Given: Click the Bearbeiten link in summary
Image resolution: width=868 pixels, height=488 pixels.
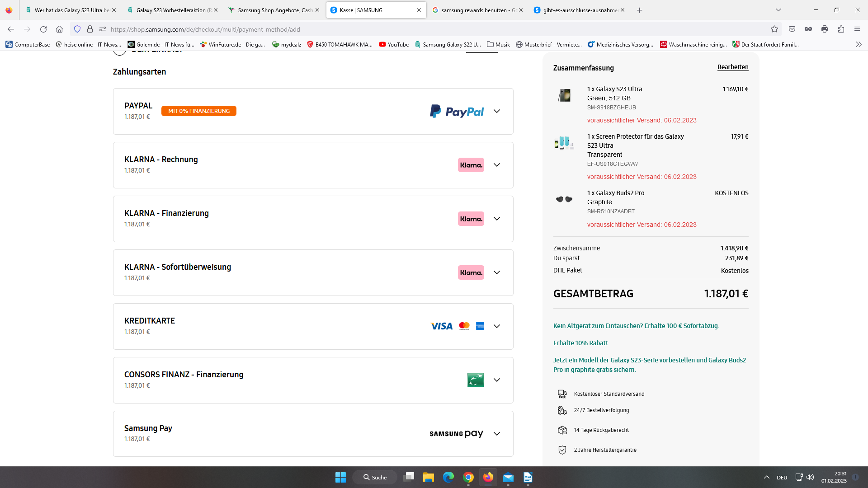Looking at the screenshot, I should point(732,67).
